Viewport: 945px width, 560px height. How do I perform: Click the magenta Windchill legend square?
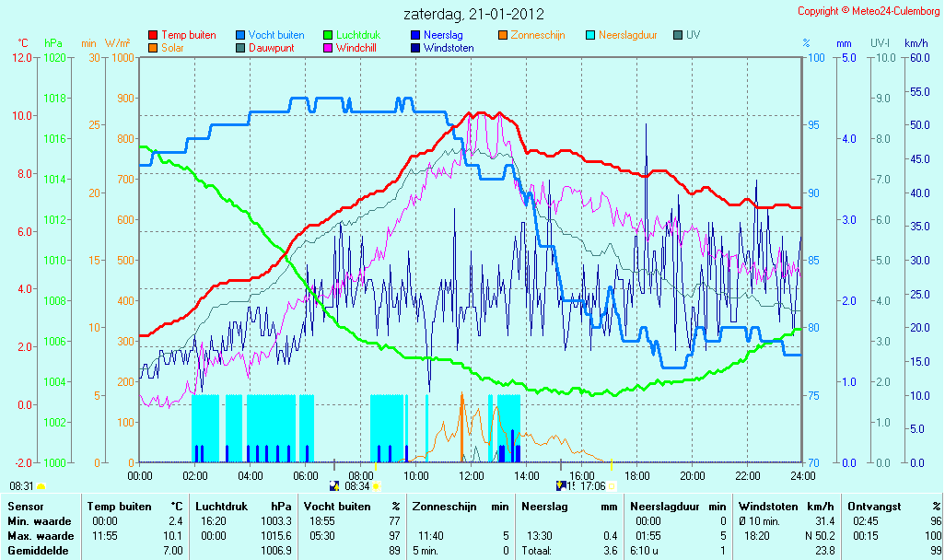tap(328, 48)
